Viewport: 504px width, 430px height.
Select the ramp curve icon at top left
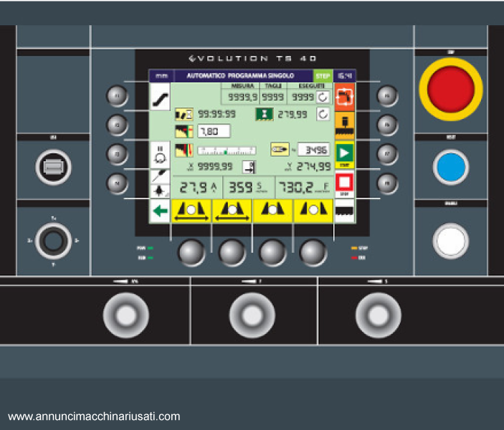pos(160,98)
